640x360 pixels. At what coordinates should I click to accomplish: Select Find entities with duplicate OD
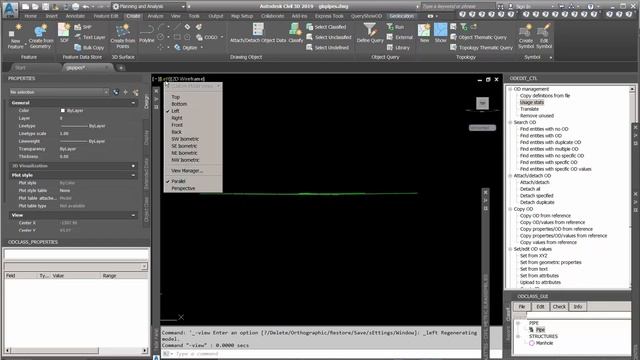[550, 142]
